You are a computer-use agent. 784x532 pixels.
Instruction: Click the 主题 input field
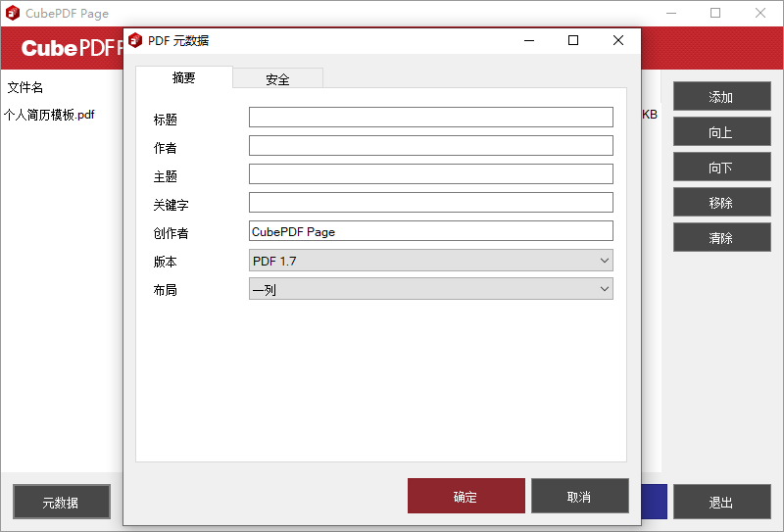431,174
